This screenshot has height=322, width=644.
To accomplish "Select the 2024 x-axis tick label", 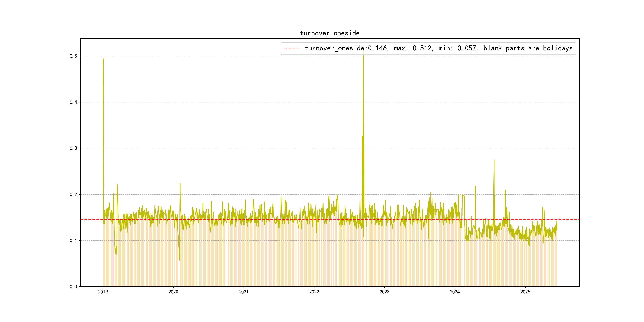I will 455,292.
